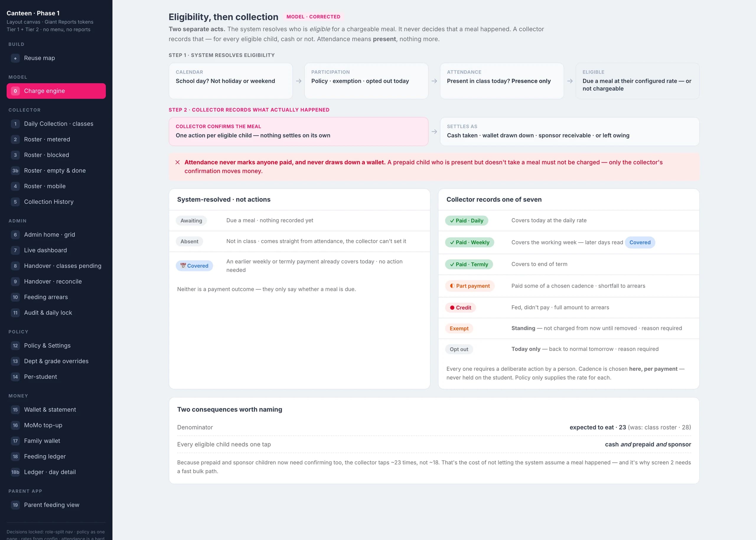Click the blue Covered pill in Paid · Weekly row
Viewport: 756px width, 540px height.
click(640, 243)
